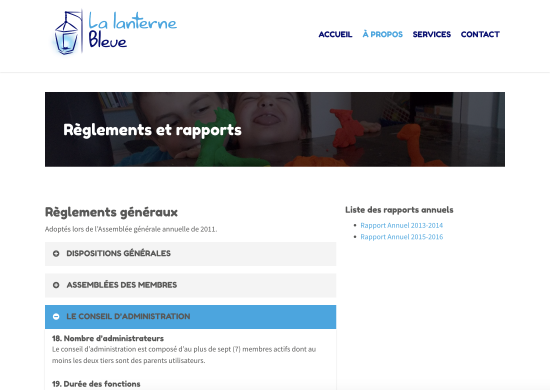
Task: Open the À PROPOS menu item
Action: click(x=382, y=34)
